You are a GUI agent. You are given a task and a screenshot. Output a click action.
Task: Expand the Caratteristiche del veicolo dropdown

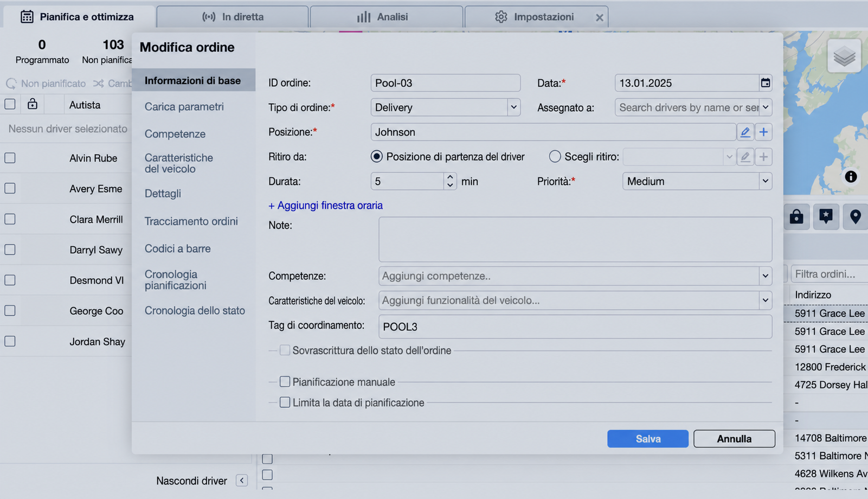[765, 300]
